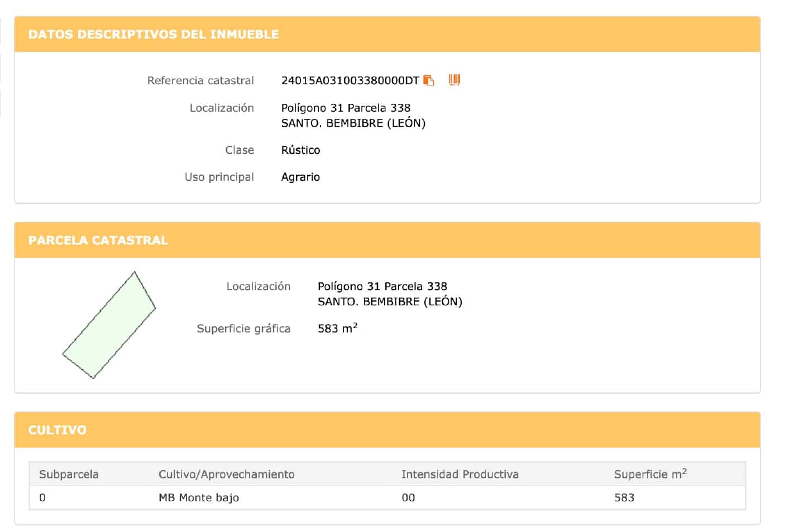Select the 583 surface cell in table
This screenshot has height=532, width=804.
point(624,497)
